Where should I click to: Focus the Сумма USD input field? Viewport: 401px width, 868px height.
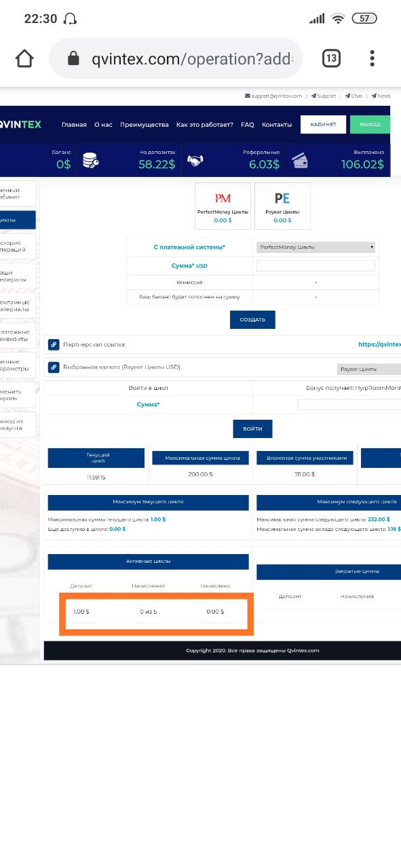[x=316, y=266]
